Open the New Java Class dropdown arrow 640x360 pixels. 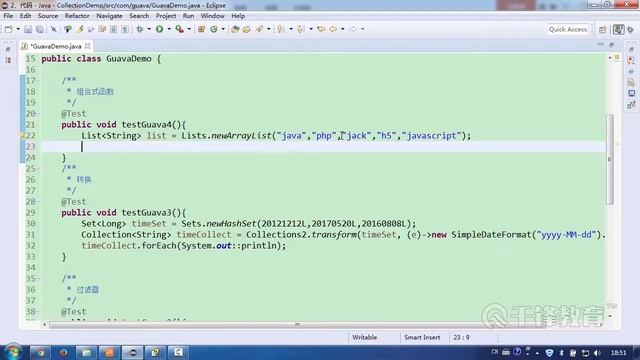pos(223,29)
